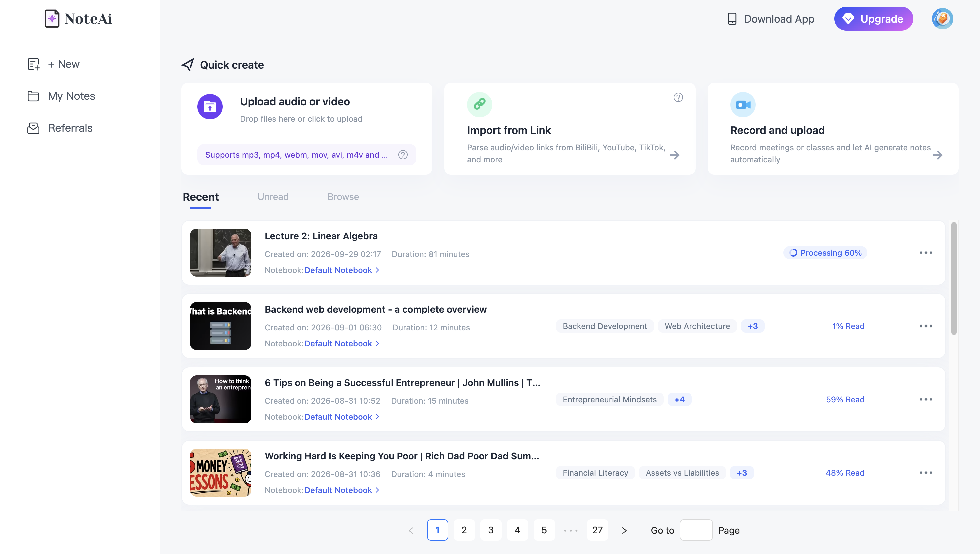The image size is (980, 554).
Task: Switch to the Recent tab
Action: [x=200, y=197]
